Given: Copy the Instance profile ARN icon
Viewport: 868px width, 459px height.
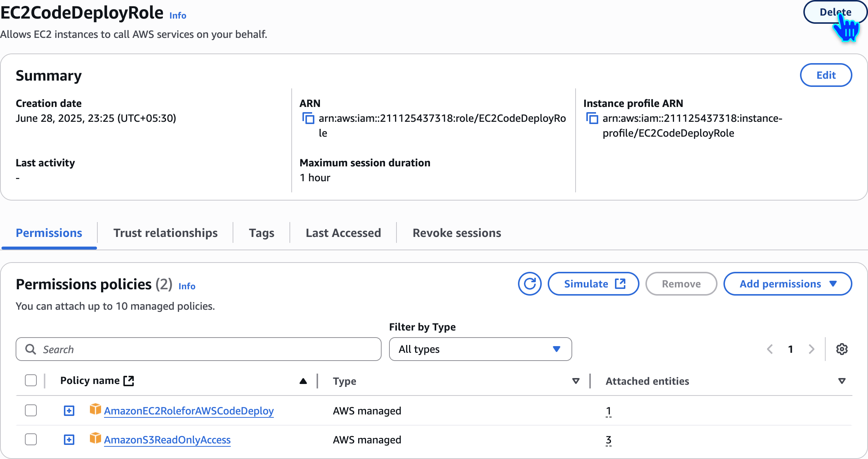Looking at the screenshot, I should point(592,118).
